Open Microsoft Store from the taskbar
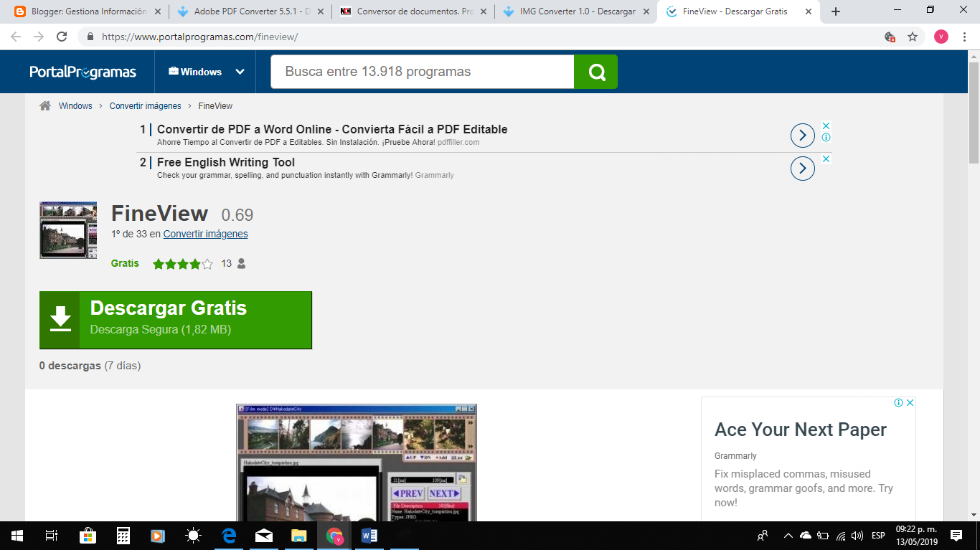The width and height of the screenshot is (980, 550). pos(88,536)
